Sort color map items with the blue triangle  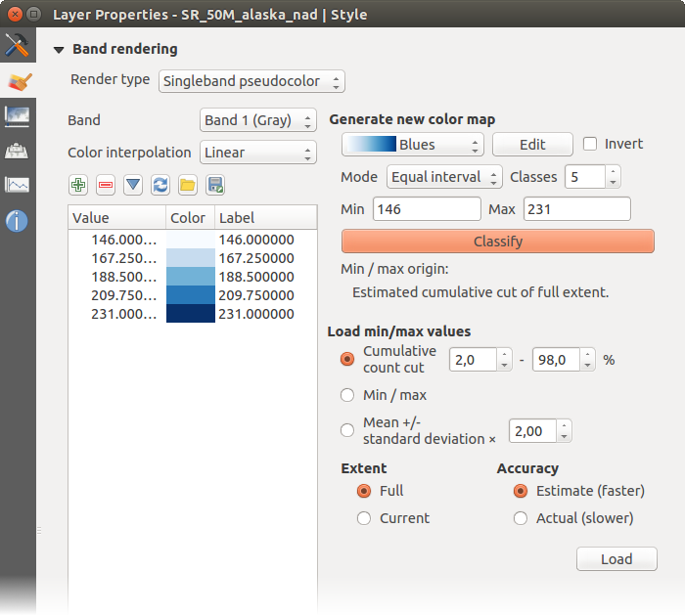(x=133, y=185)
